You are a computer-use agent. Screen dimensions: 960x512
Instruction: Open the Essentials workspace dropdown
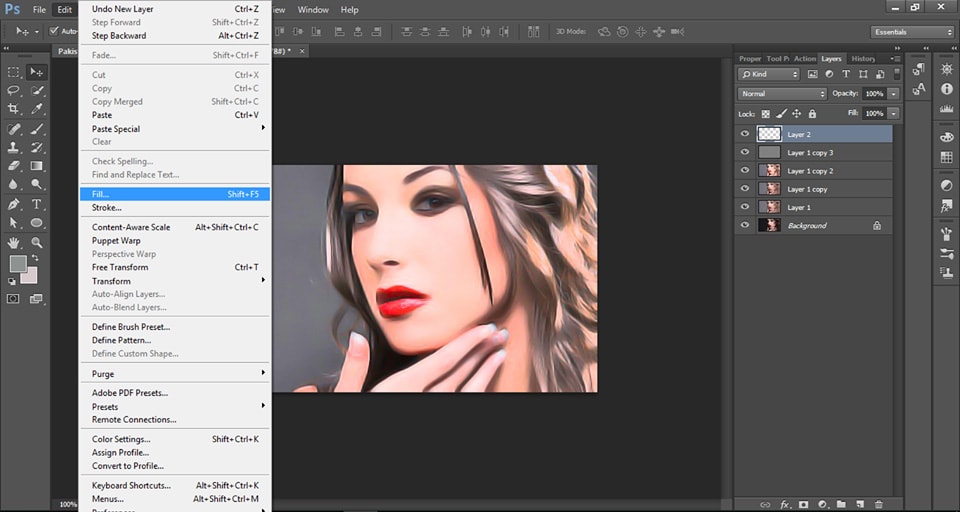(x=912, y=32)
